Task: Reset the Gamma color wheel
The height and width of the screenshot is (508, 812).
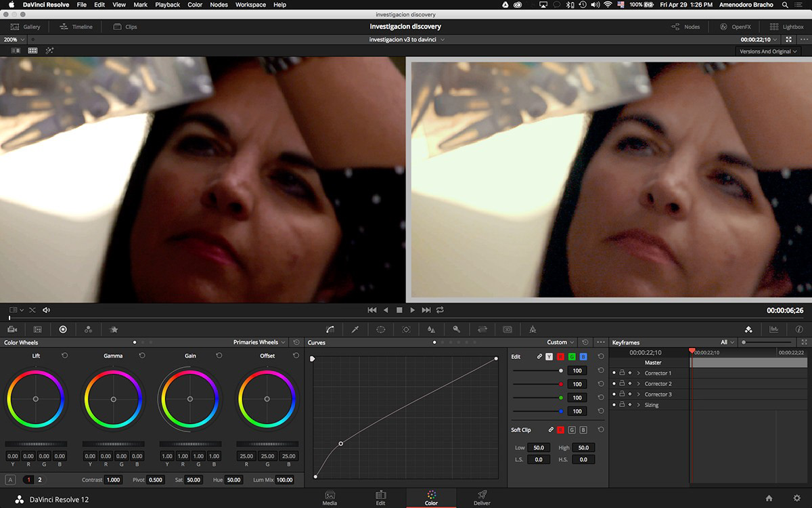Action: 142,355
